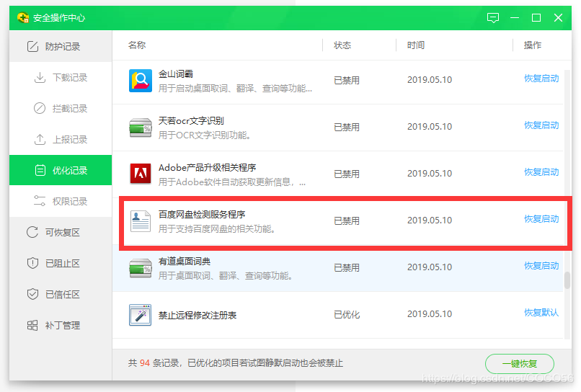Image resolution: width=581 pixels, height=392 pixels.
Task: Select the 金山词霸 row title
Action: tap(176, 73)
